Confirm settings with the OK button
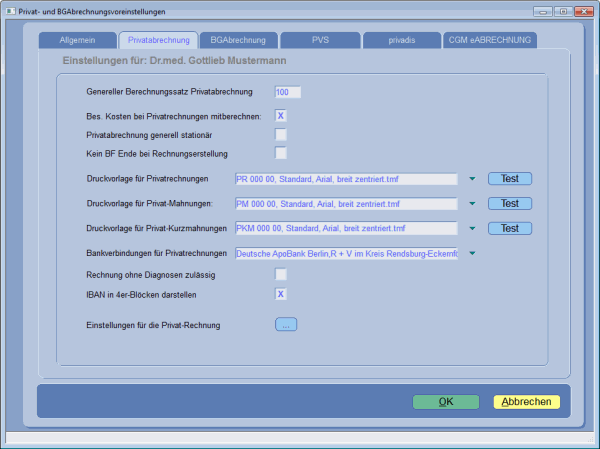Viewport: 600px width, 449px height. coord(446,402)
